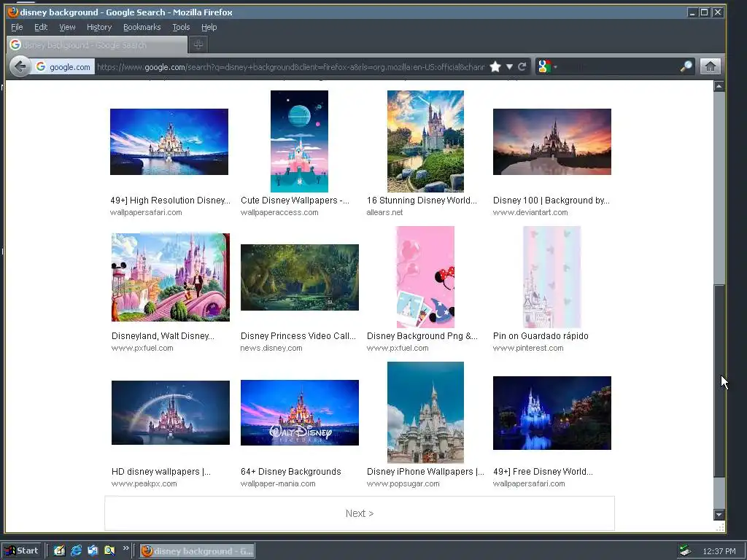Go back with the back arrow button
This screenshot has height=560, width=747.
coord(20,66)
